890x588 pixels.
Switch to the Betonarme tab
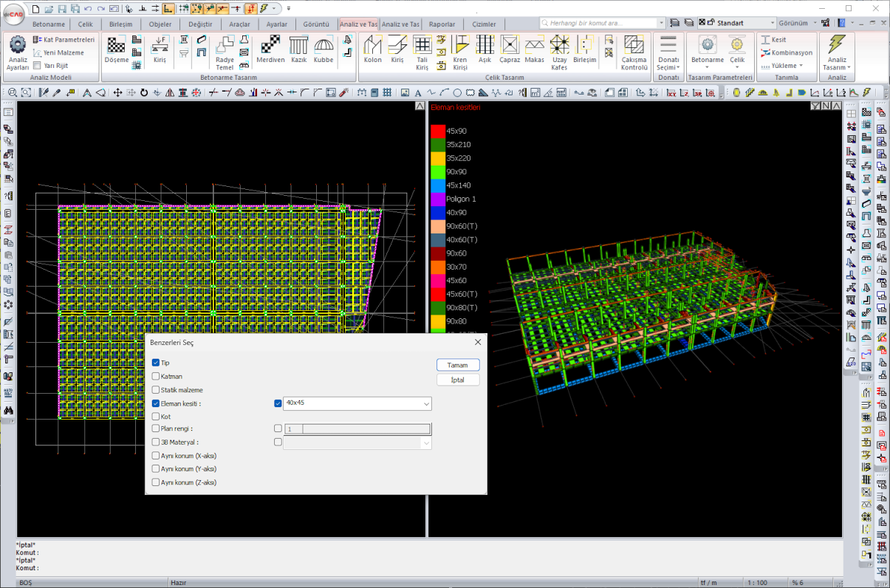pyautogui.click(x=48, y=24)
